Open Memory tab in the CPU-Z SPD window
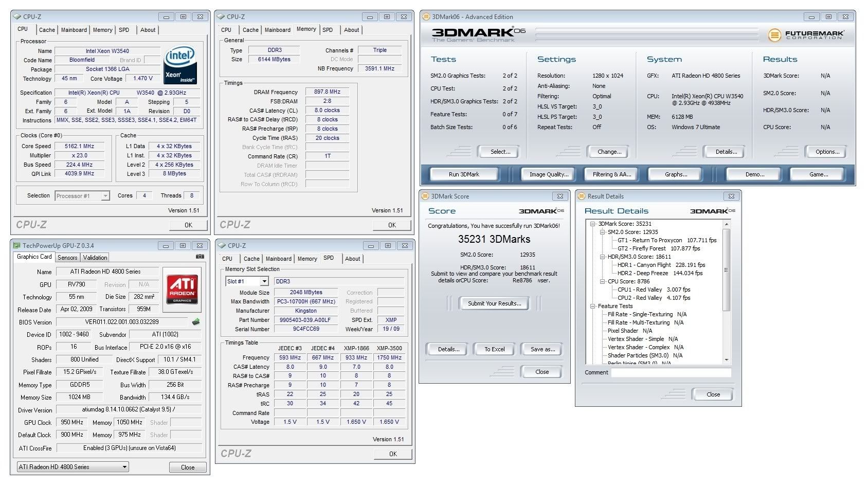Viewport: 868px width, 486px height. tap(307, 259)
